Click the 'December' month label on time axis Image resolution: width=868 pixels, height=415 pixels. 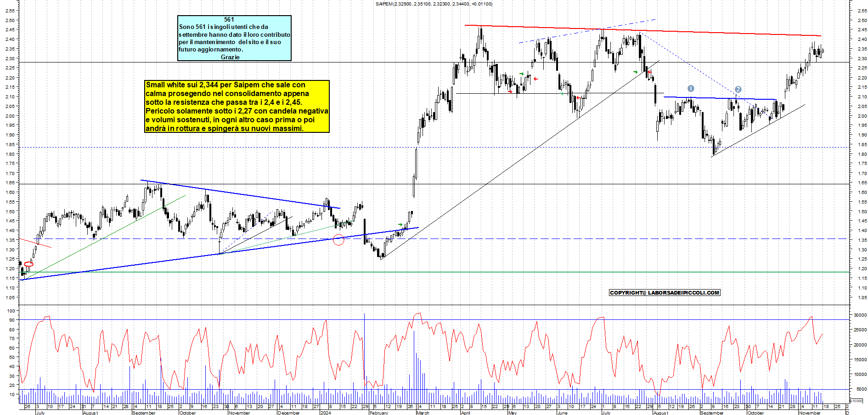(x=288, y=413)
